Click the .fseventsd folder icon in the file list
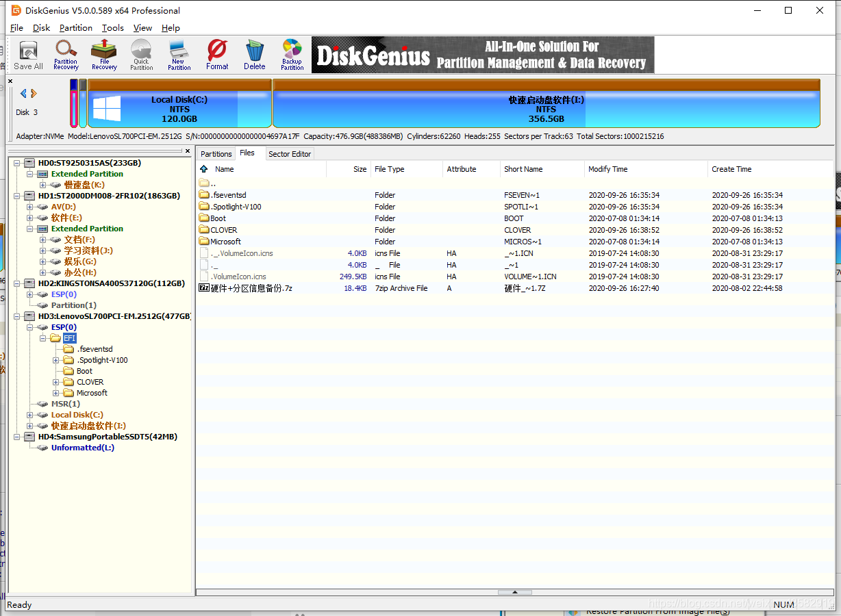Image resolution: width=841 pixels, height=616 pixels. (x=203, y=195)
